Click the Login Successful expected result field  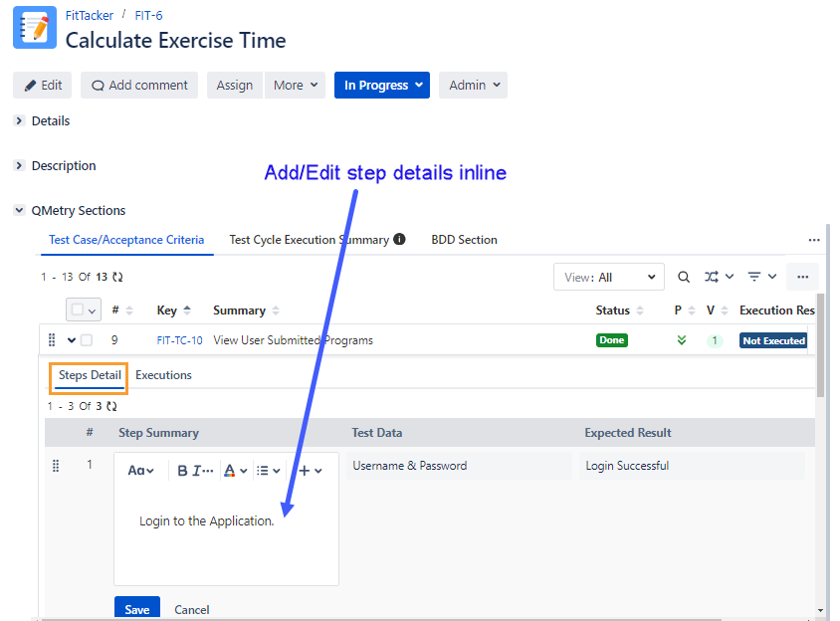[x=692, y=465]
